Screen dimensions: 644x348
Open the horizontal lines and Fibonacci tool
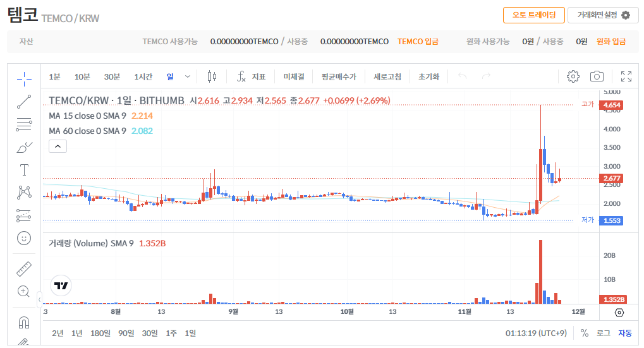click(x=24, y=124)
